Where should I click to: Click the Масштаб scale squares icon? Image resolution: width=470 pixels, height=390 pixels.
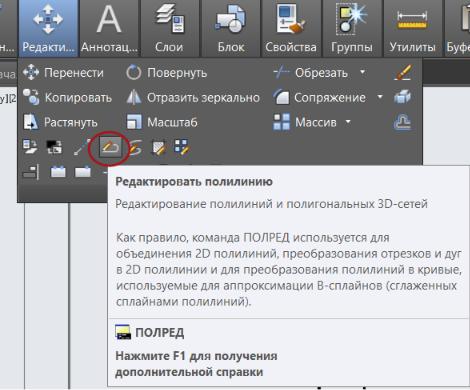click(x=134, y=122)
